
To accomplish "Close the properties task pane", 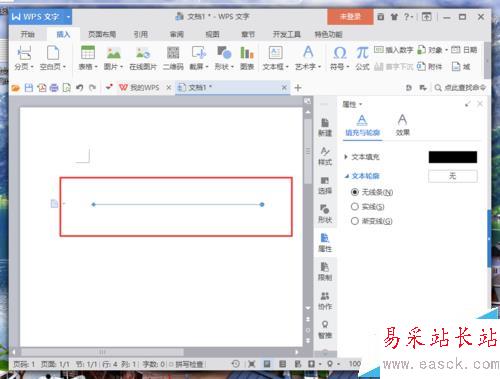I will [x=480, y=104].
